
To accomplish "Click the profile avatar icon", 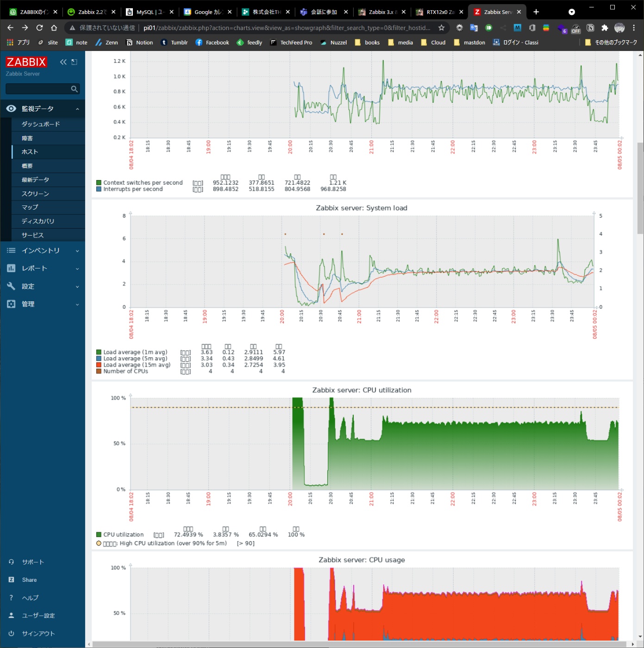I will (619, 28).
